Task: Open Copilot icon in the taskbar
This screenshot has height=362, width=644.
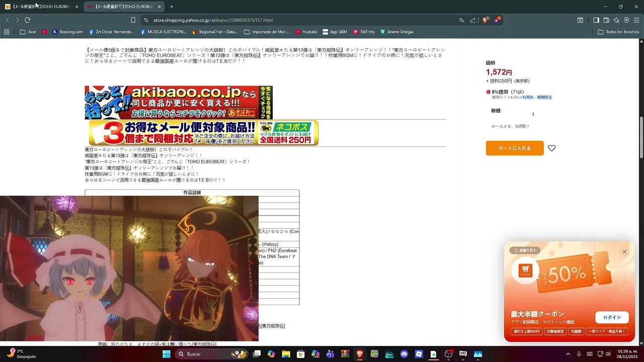Action: click(271, 354)
